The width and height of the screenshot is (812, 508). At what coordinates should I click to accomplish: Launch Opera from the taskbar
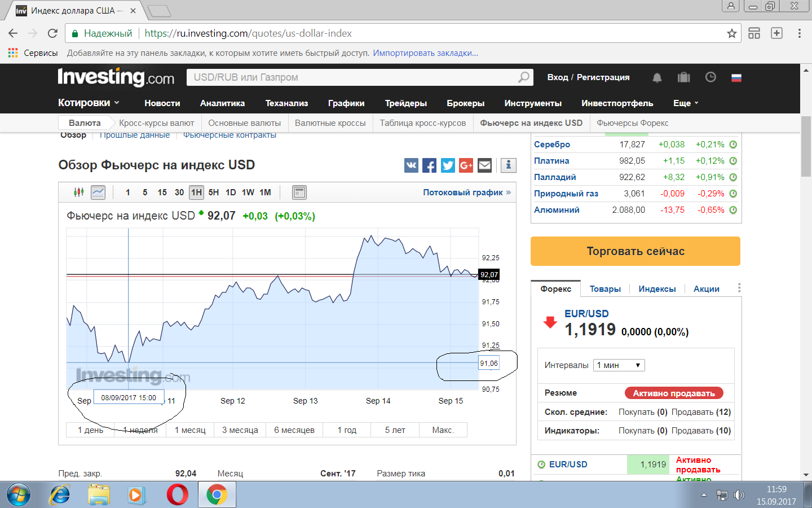pyautogui.click(x=177, y=495)
